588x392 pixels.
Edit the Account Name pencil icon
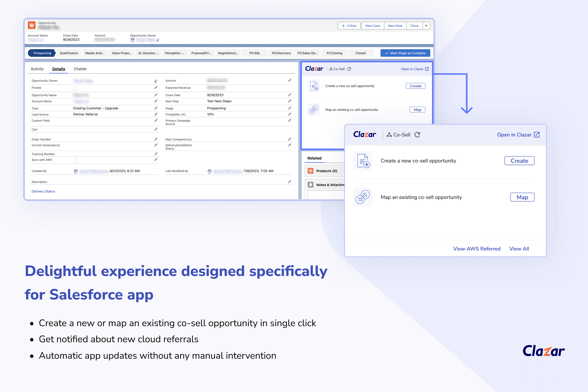[x=156, y=101]
